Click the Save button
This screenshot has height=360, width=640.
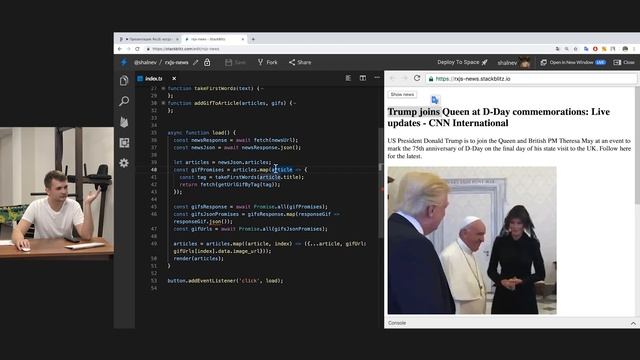[236, 62]
